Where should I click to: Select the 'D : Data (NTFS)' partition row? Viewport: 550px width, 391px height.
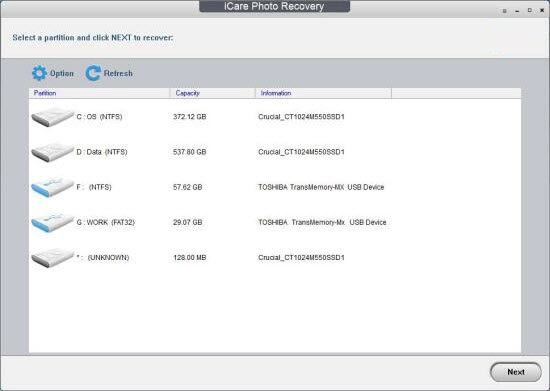coord(275,152)
